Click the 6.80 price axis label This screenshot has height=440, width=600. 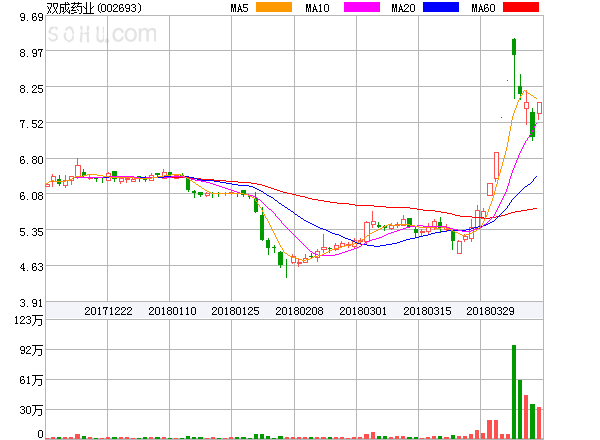pos(31,160)
